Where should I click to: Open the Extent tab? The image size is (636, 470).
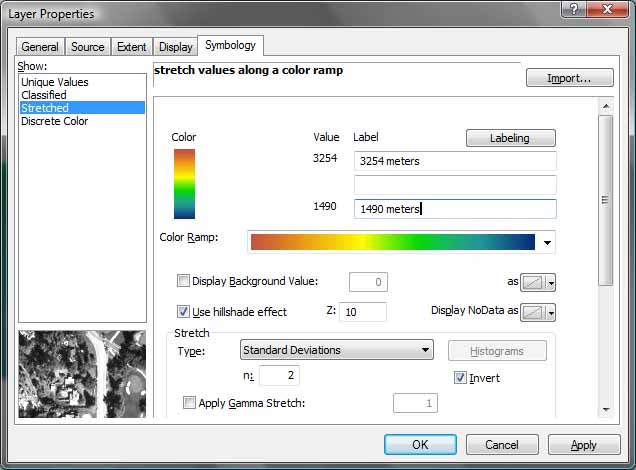pyautogui.click(x=131, y=47)
